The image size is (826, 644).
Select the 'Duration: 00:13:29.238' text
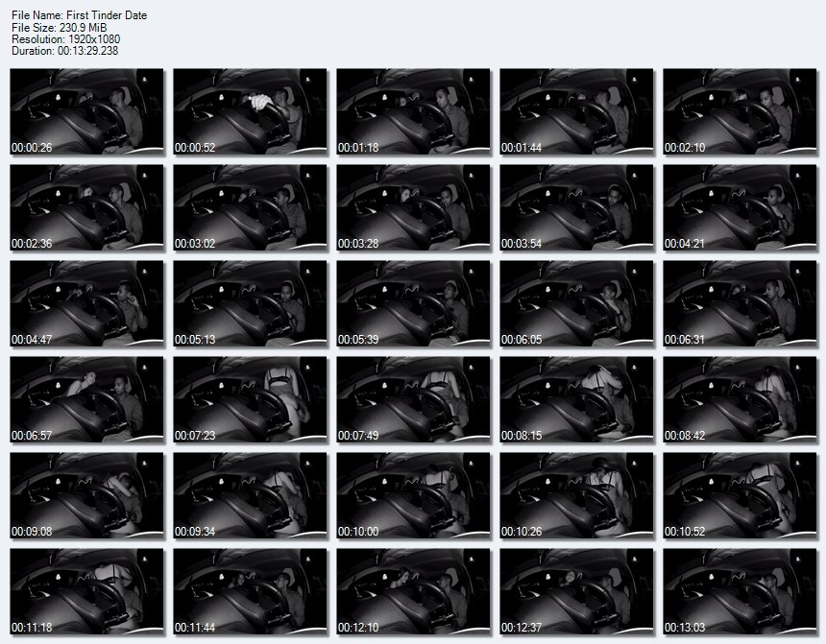click(x=64, y=51)
